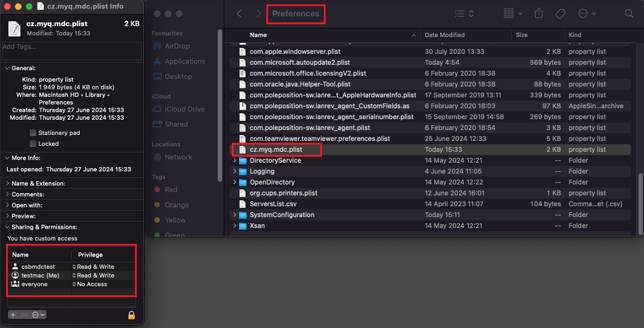Click the lock icon in Info window
644x328 pixels.
(x=131, y=315)
